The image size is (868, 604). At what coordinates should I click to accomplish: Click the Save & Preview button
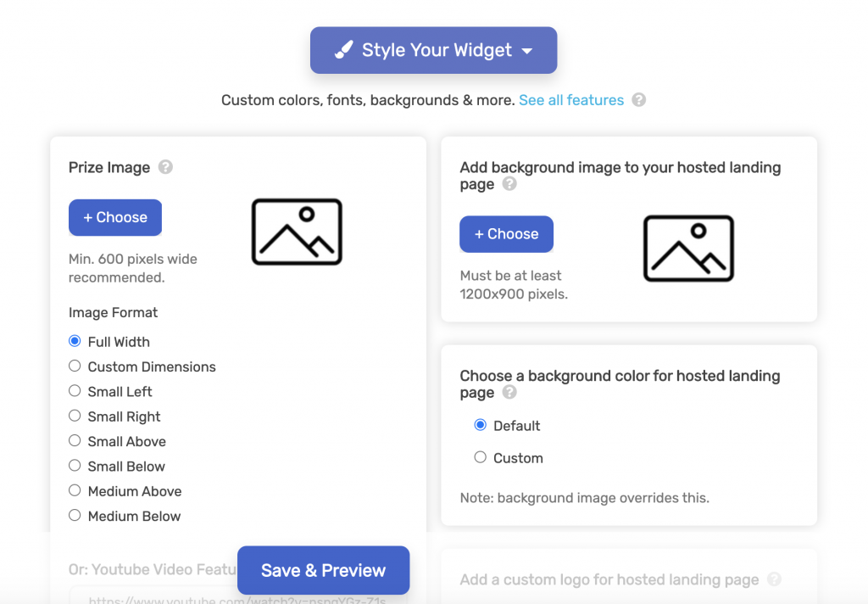[323, 570]
